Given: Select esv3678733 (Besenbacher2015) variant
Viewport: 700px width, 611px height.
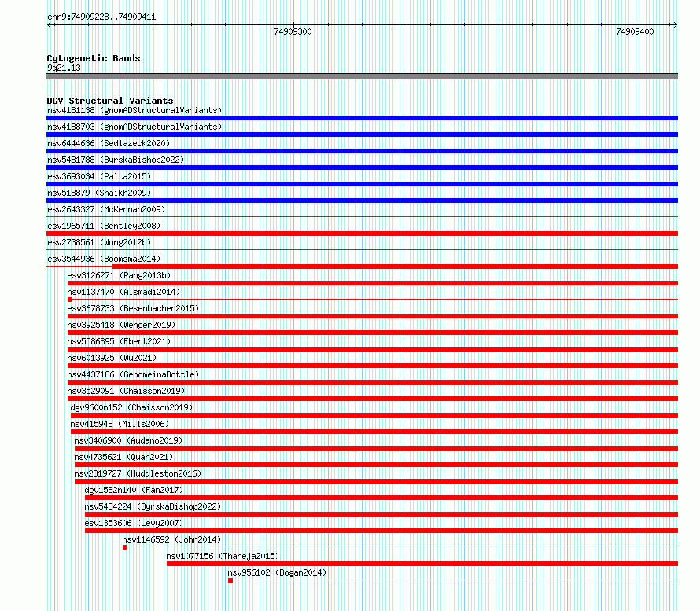Looking at the screenshot, I should 133,308.
